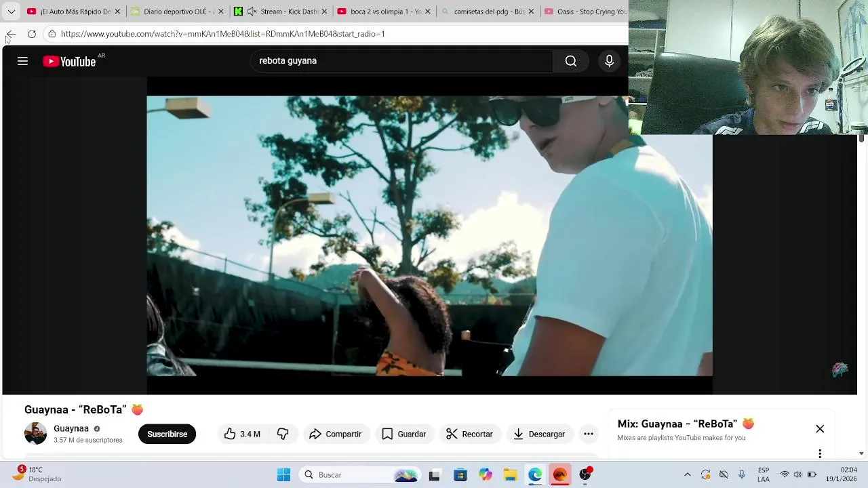868x488 pixels.
Task: Subscribe to Guaynaa with Suscribirse
Action: (167, 434)
